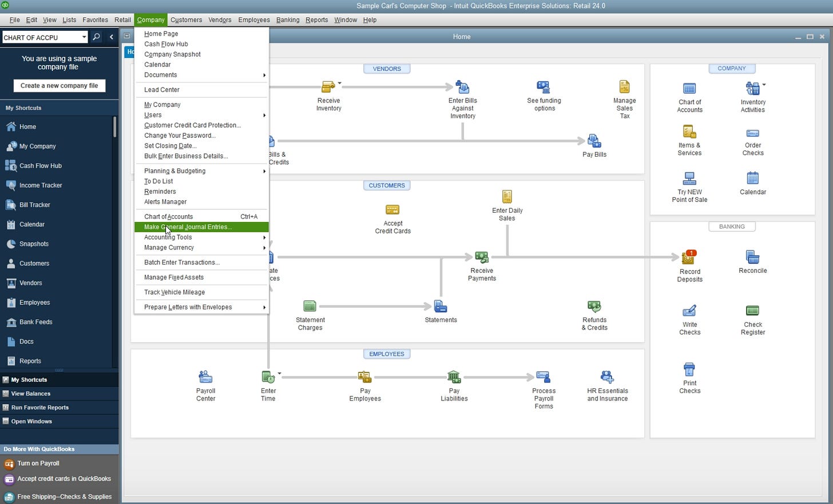Open the Statements icon
The image size is (833, 504).
[x=441, y=306]
